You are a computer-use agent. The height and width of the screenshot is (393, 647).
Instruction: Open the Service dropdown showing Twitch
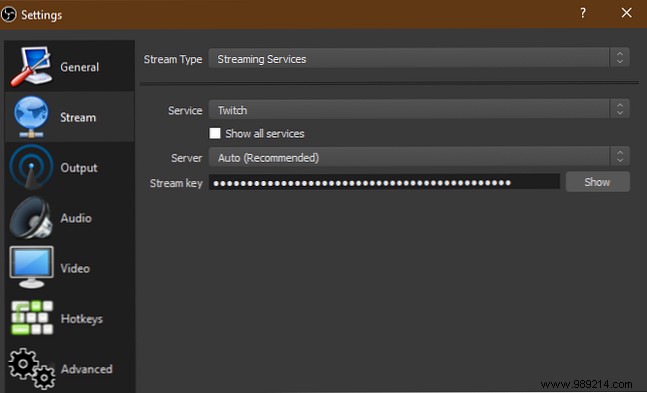pyautogui.click(x=419, y=110)
